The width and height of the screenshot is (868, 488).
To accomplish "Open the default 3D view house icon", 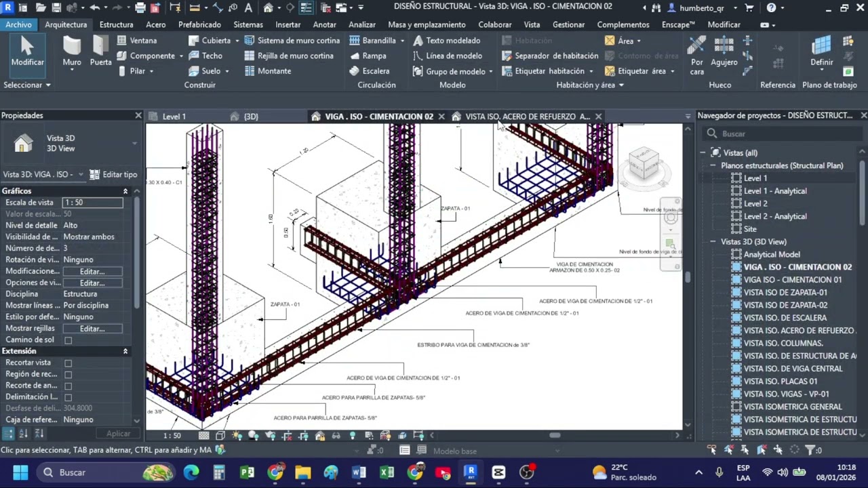I will (269, 8).
